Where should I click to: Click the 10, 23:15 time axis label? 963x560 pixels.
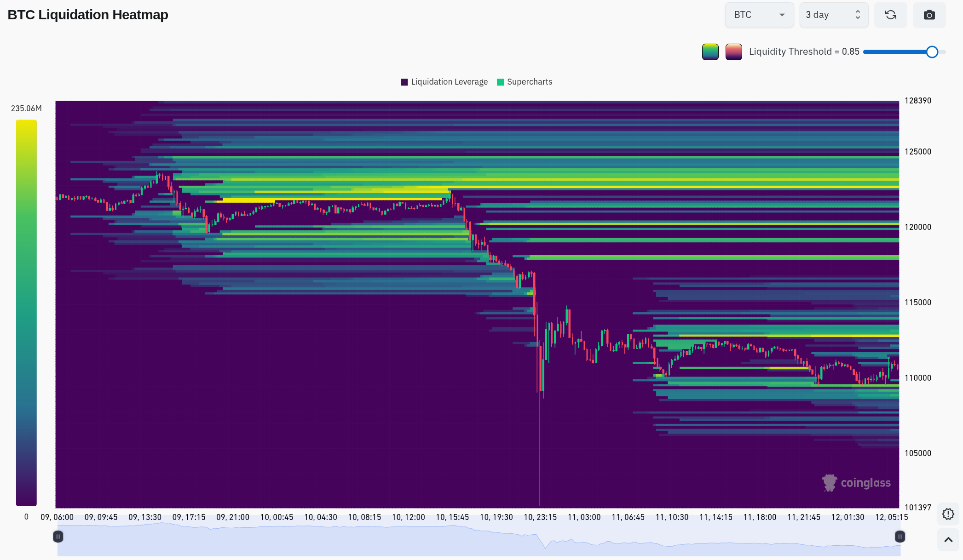[x=540, y=517]
